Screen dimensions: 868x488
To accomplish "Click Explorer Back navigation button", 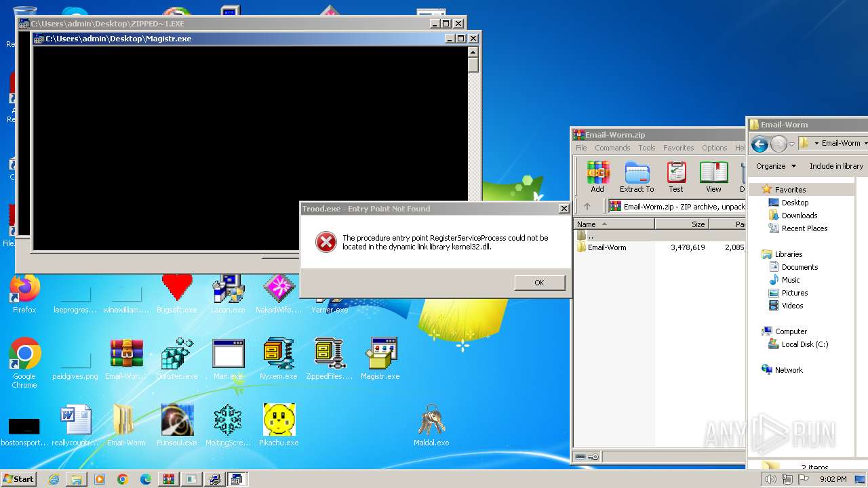I will pyautogui.click(x=759, y=144).
